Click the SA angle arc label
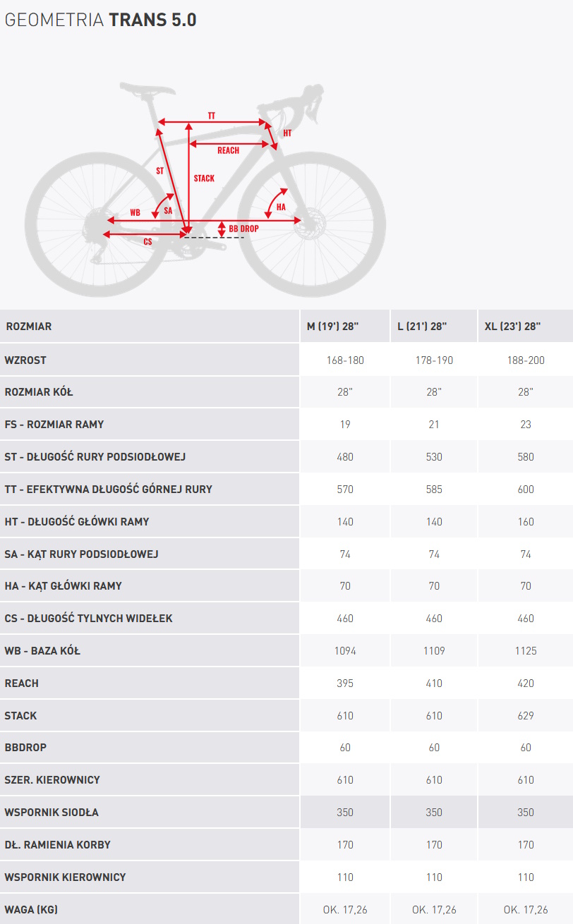Viewport: 573px width, 924px height. click(x=168, y=210)
